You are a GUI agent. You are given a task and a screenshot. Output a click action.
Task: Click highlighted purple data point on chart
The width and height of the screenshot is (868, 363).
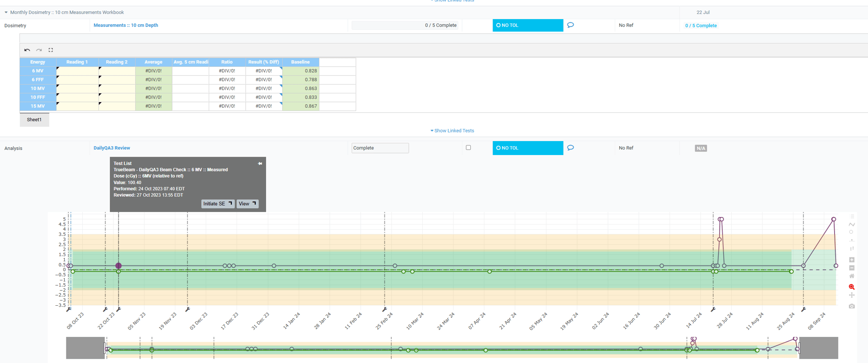(x=118, y=266)
